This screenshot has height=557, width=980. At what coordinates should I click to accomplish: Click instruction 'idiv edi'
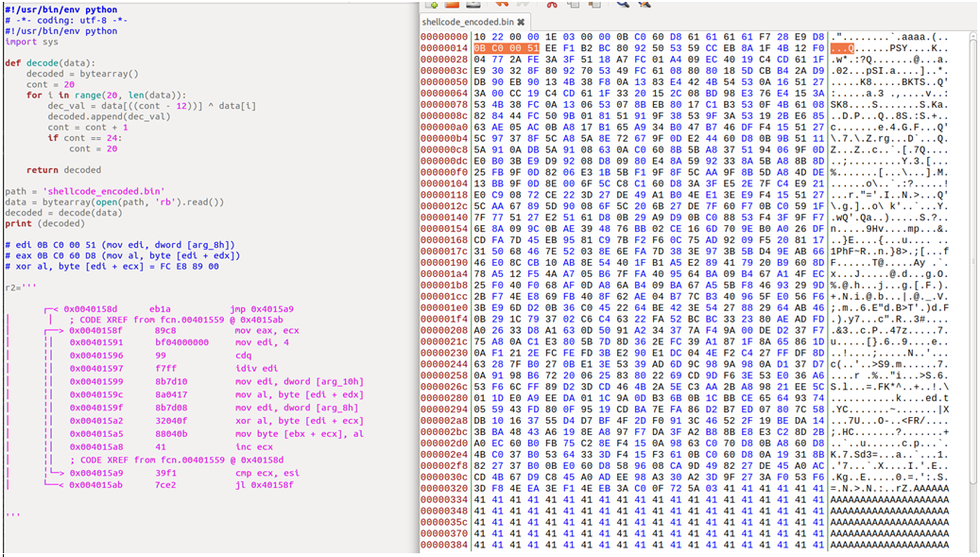(256, 368)
